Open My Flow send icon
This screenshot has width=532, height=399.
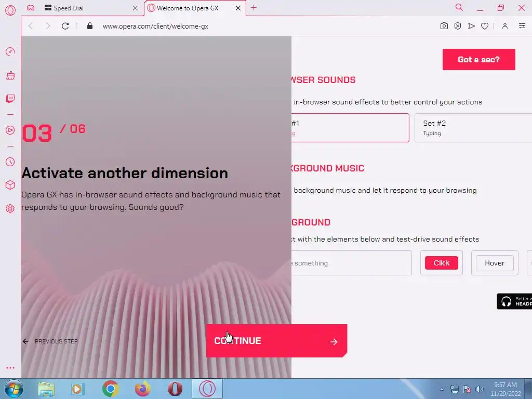[x=471, y=26]
